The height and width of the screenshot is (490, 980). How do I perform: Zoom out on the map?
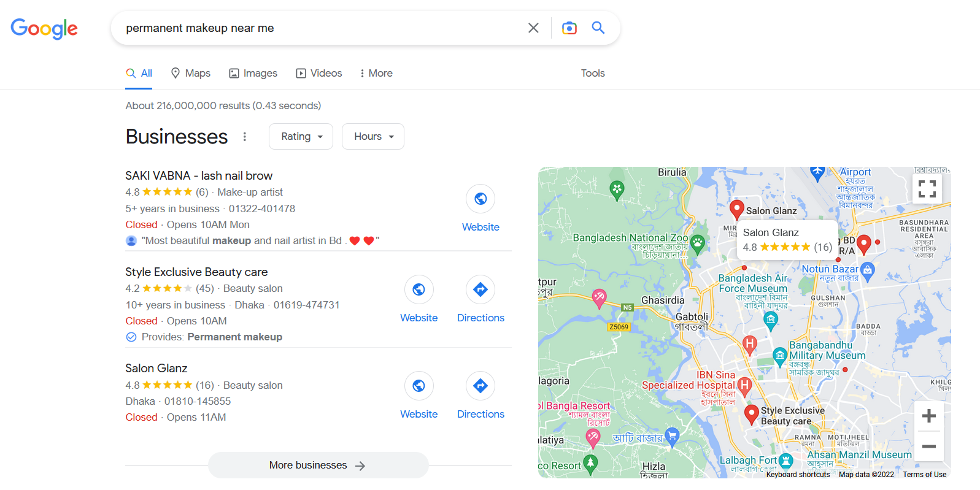tap(929, 446)
